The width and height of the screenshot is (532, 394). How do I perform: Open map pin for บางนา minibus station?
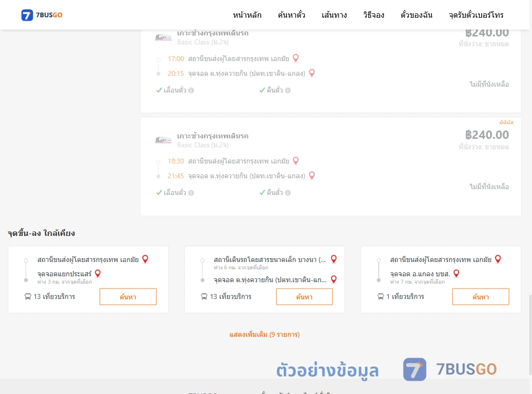point(334,259)
